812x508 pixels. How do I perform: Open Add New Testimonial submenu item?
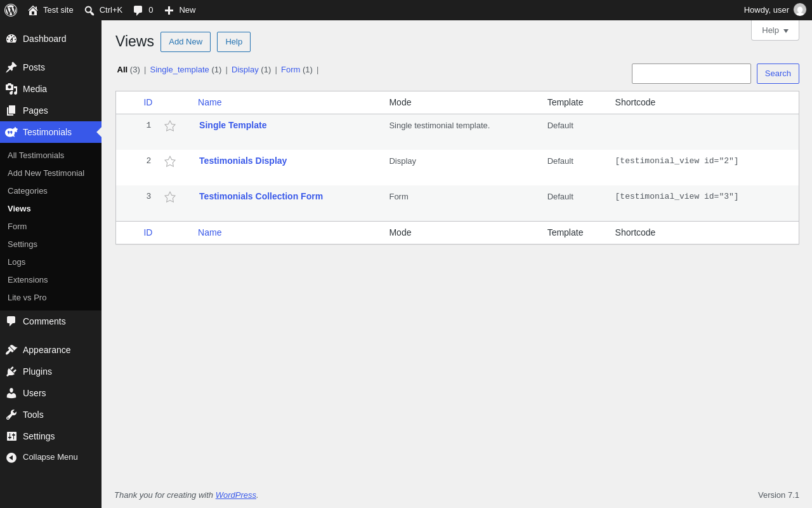[x=46, y=173]
